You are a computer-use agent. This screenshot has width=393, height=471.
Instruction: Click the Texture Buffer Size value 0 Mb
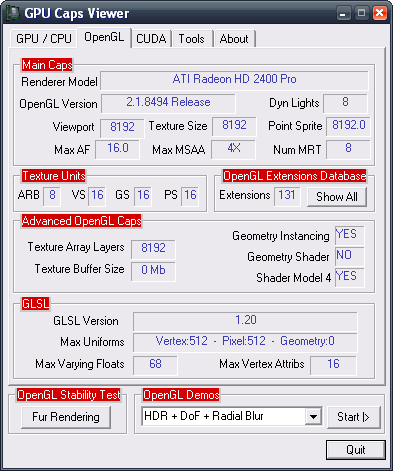[x=153, y=272]
